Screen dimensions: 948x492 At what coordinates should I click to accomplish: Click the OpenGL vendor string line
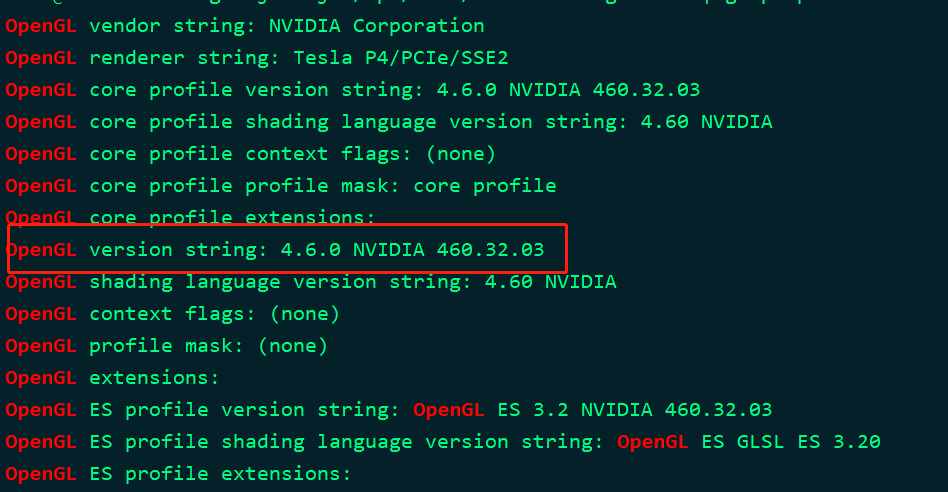245,26
